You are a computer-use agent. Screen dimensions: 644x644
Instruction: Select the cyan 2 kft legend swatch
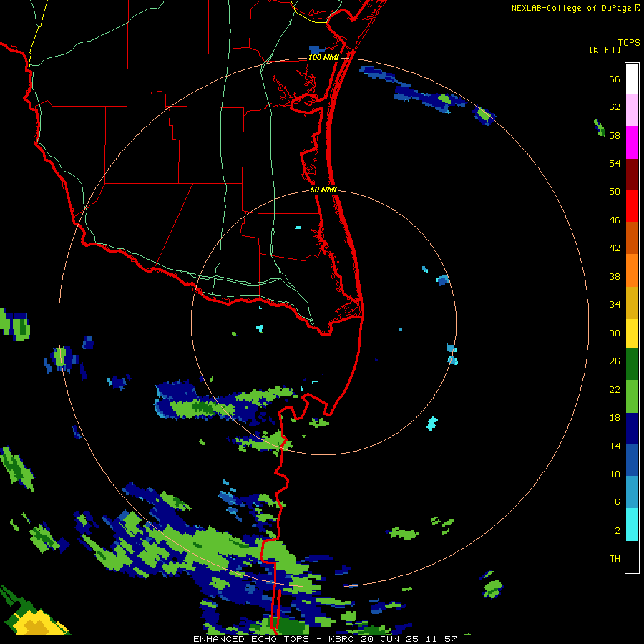632,525
